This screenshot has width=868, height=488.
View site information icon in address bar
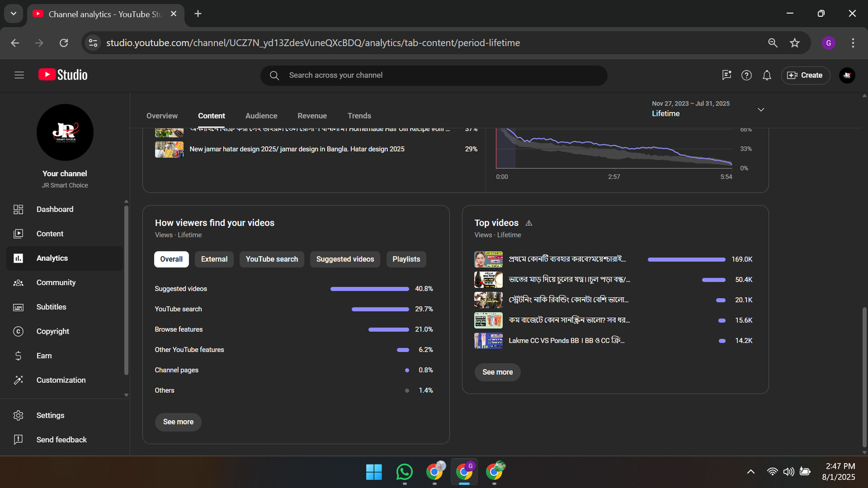pos(93,43)
